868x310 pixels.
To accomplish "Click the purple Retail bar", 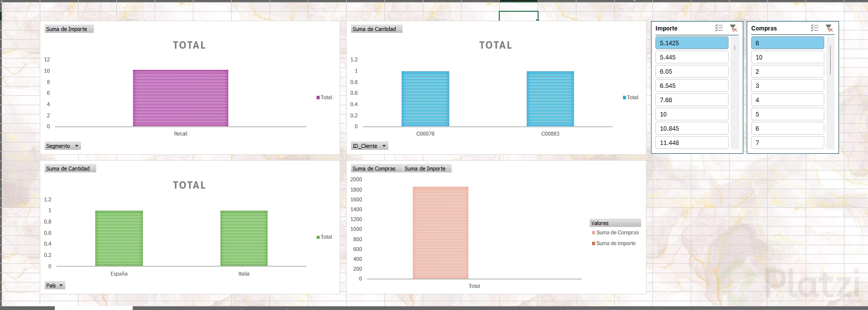I will (181, 98).
